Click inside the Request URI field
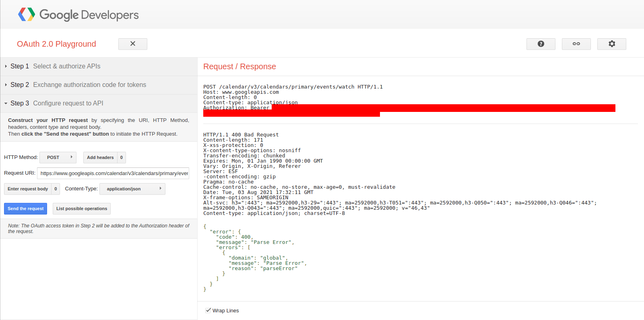Image resolution: width=644 pixels, height=320 pixels. [113, 173]
